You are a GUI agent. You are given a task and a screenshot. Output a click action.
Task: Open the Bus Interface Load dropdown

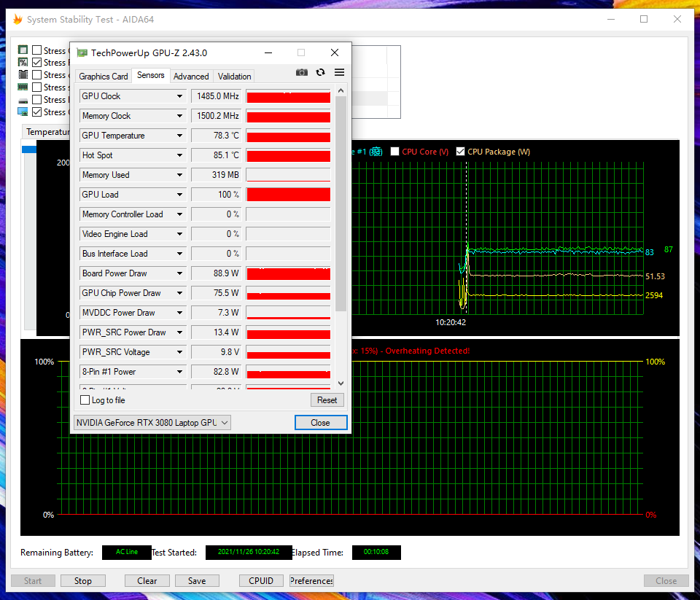point(179,254)
